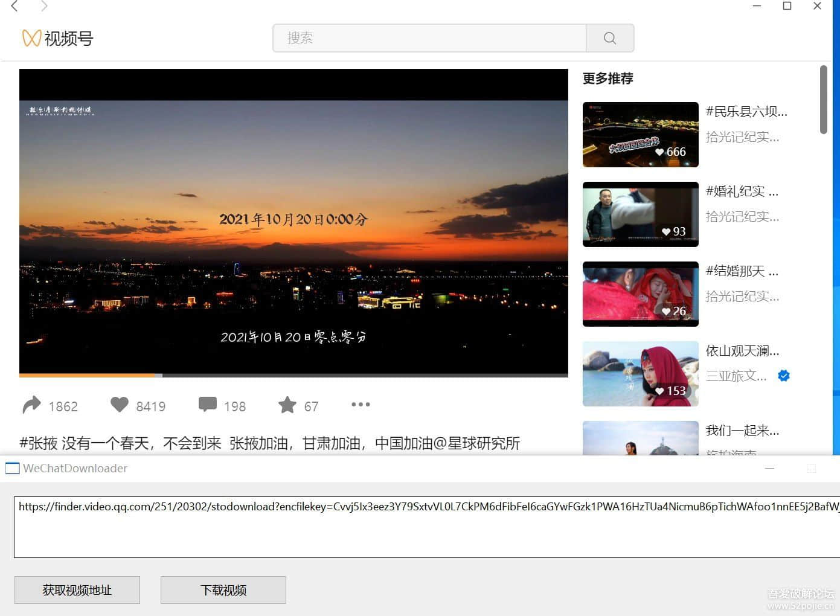Click the 视频号 logo
This screenshot has width=840, height=616.
click(x=57, y=38)
